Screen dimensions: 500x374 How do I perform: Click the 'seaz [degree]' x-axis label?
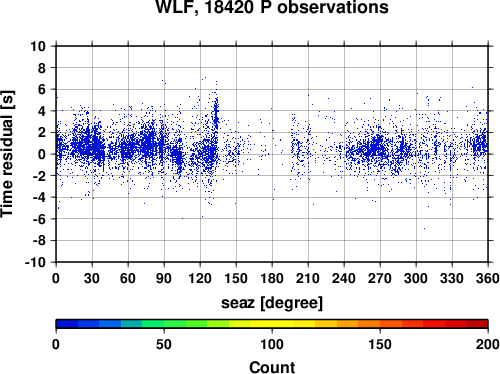point(272,303)
